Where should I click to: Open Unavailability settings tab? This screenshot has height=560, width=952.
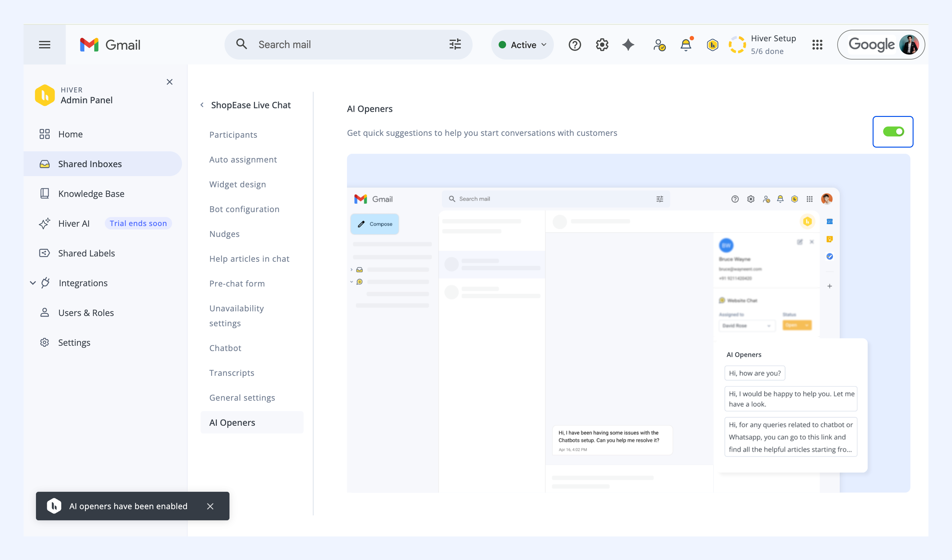[237, 316]
